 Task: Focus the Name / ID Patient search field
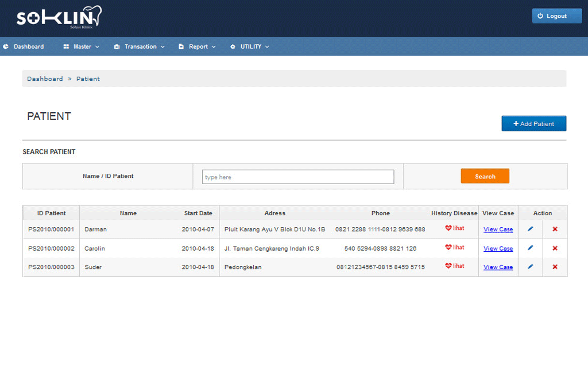click(x=298, y=177)
